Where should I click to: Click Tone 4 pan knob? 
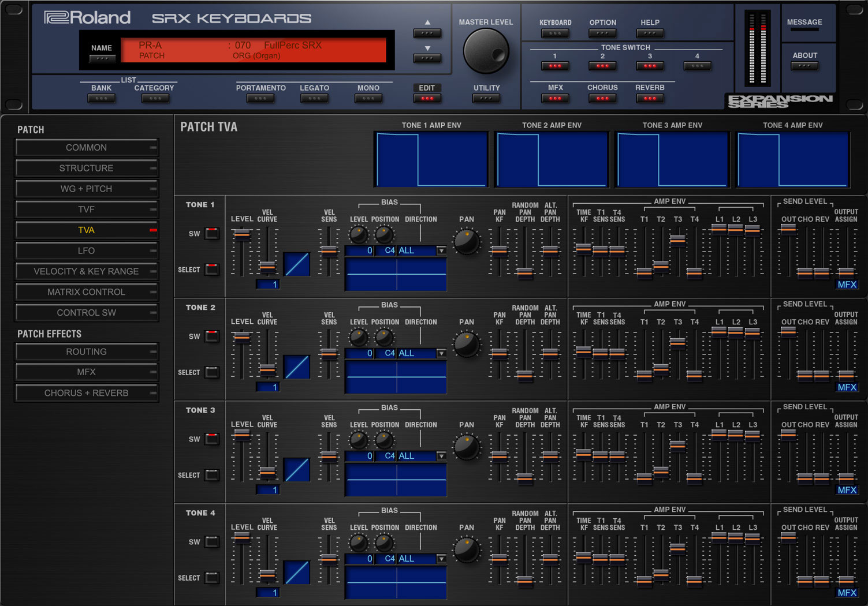coord(466,550)
